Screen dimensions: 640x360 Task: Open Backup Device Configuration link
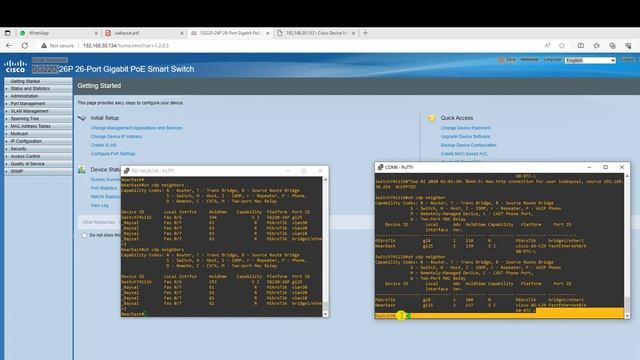pos(469,145)
